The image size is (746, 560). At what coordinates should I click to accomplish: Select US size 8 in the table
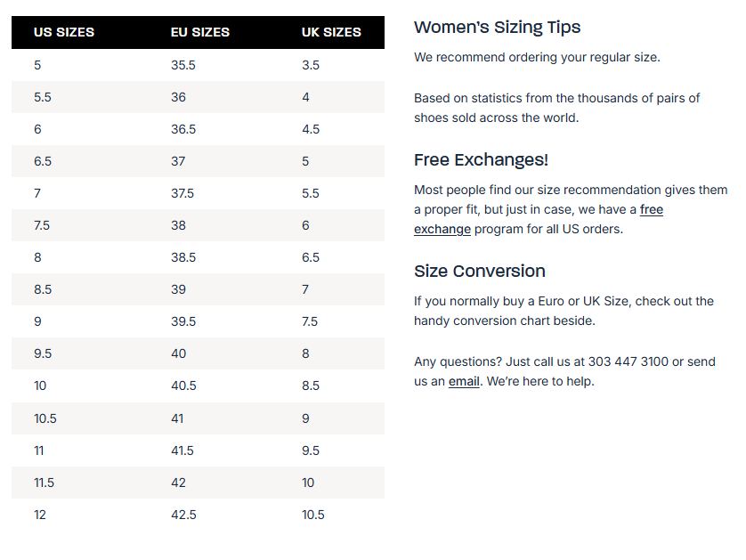point(37,257)
